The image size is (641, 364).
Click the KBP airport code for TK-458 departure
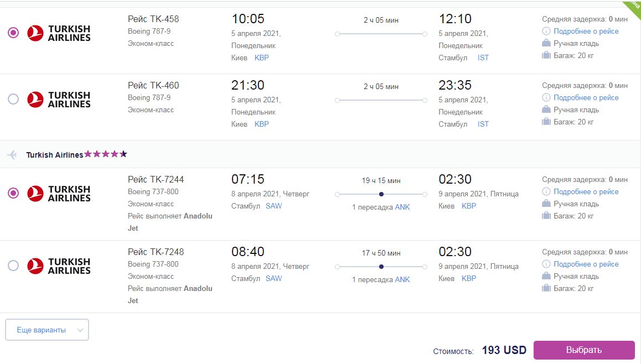[x=262, y=58]
